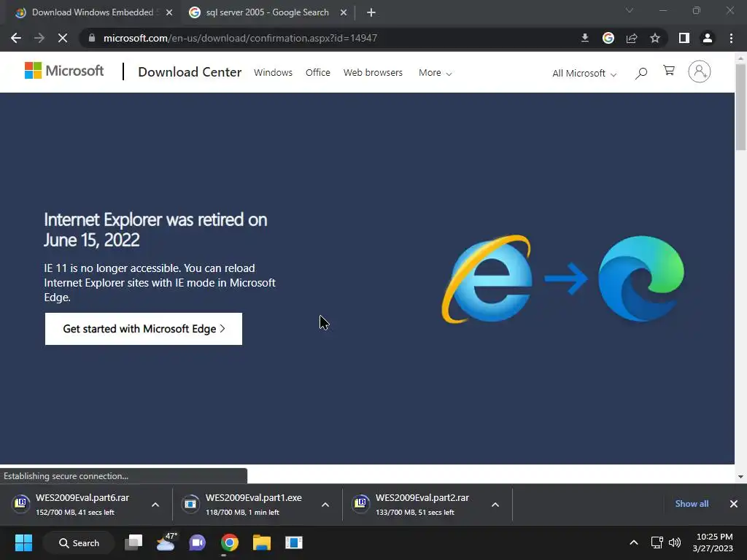Open the Chrome profile menu
747x560 pixels.
[708, 38]
